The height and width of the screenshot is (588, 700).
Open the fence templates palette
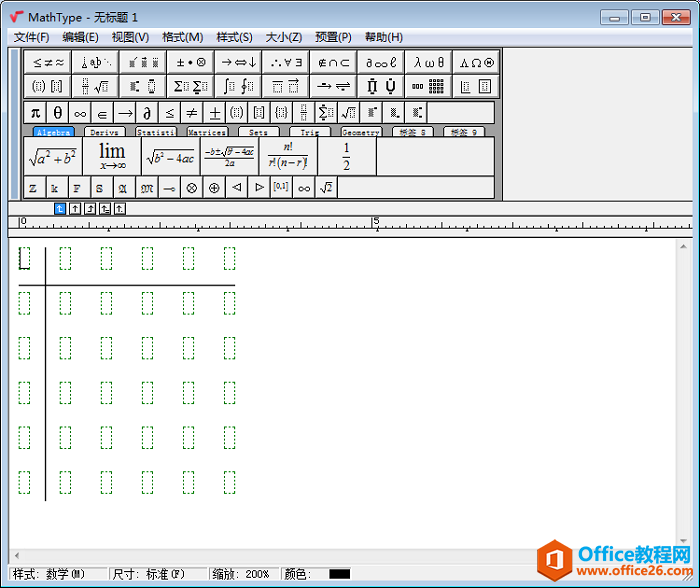point(48,86)
